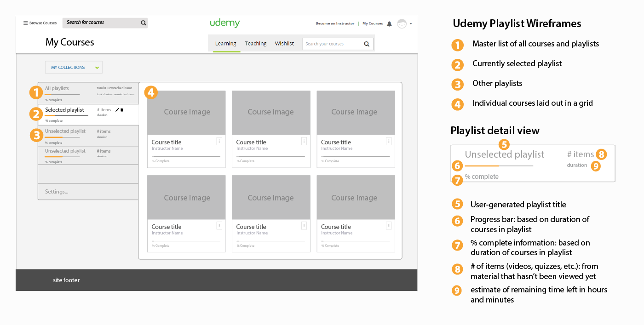Viewport: 644px width, 325px height.
Task: Select the Selected playlist row
Action: pos(88,114)
